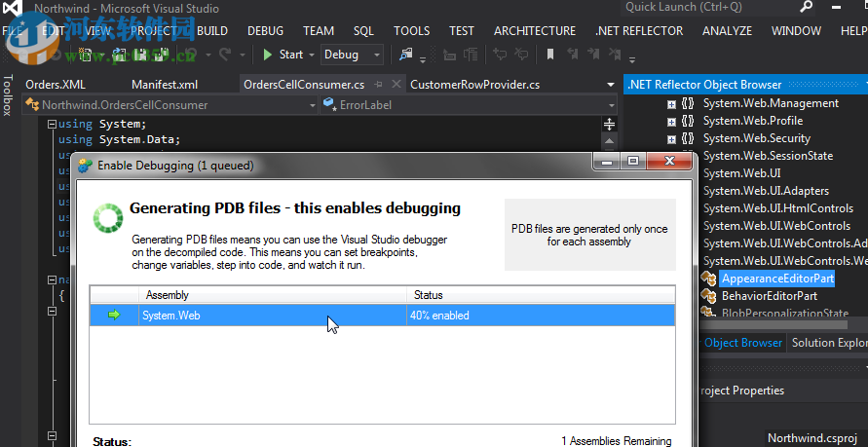This screenshot has height=447, width=868.
Task: Click the Status column header
Action: 541,295
